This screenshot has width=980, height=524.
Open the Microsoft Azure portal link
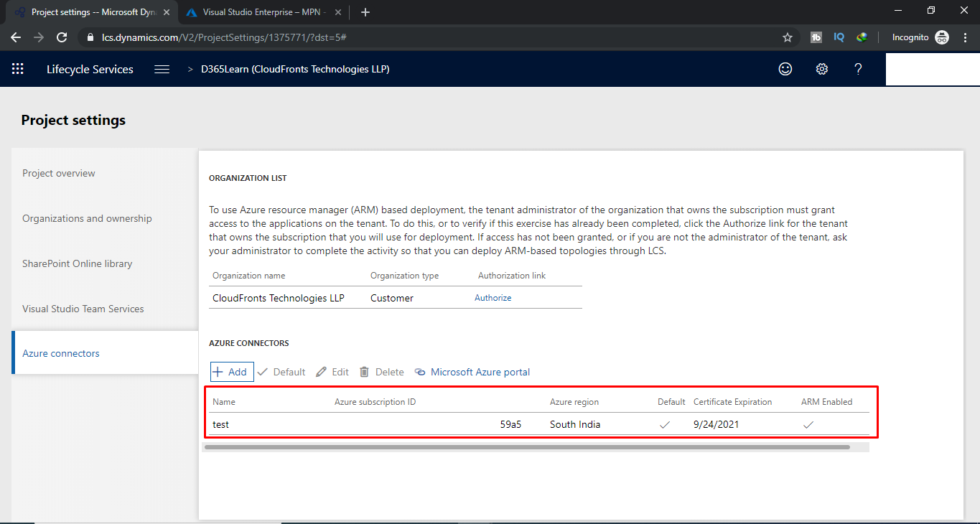[472, 372]
